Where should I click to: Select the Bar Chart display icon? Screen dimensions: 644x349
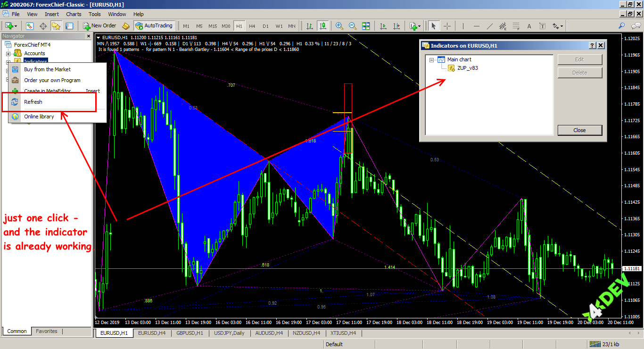click(310, 26)
